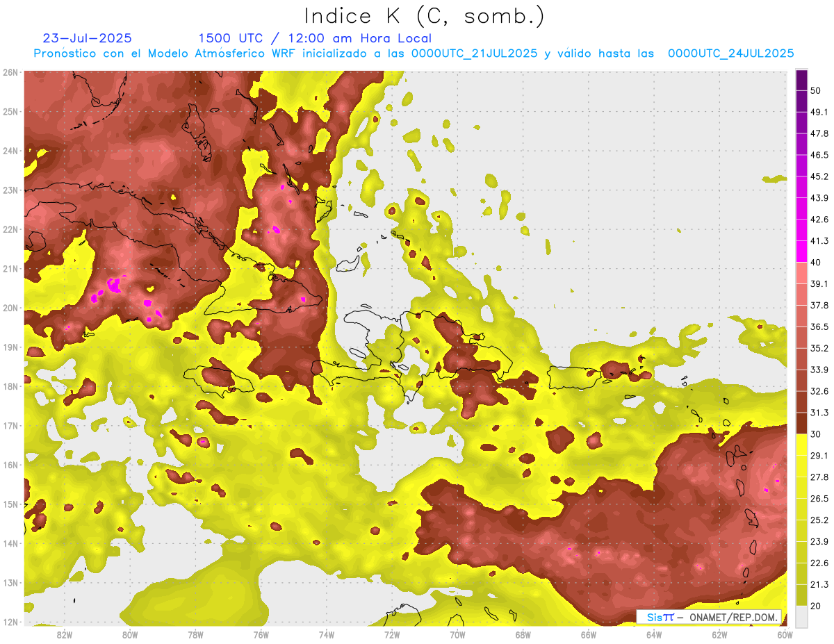This screenshot has width=834, height=644.
Task: Click the "Pronóstico con el Modelo Atmósferico WRF" line
Action: [414, 53]
